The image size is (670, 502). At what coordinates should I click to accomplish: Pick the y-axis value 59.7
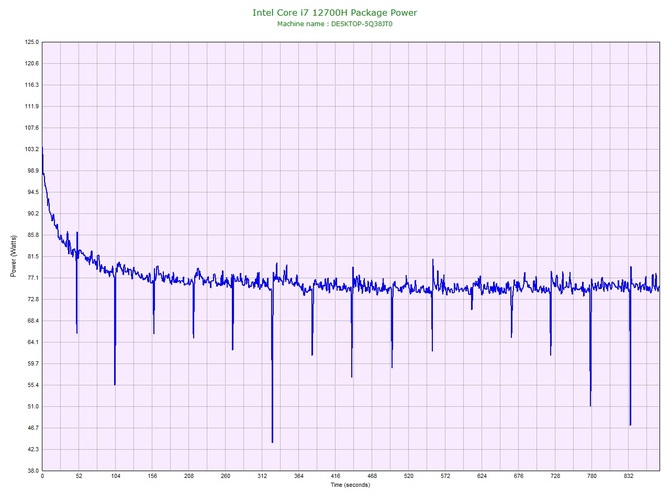[34, 364]
